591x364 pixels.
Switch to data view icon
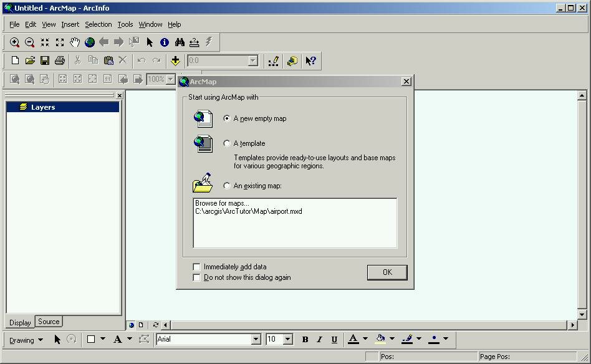(131, 325)
